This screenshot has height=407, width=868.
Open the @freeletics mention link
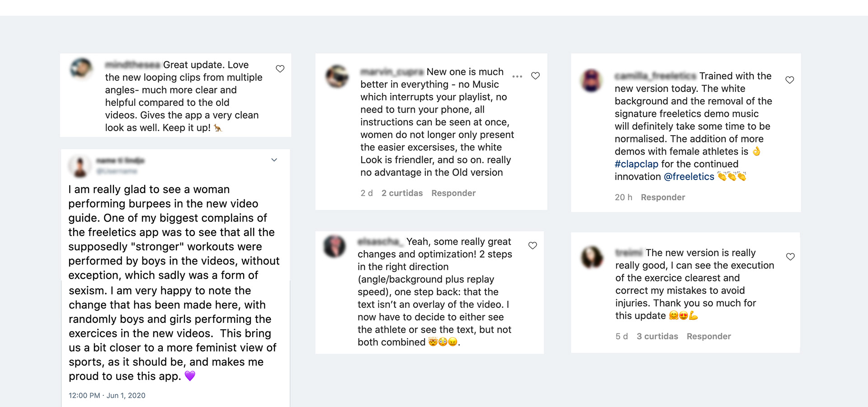click(x=689, y=177)
